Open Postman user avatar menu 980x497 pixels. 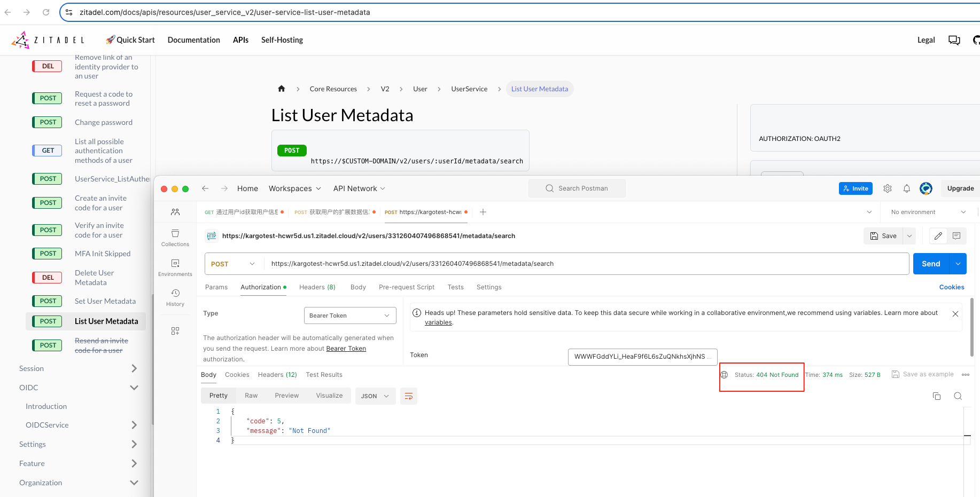pos(926,188)
